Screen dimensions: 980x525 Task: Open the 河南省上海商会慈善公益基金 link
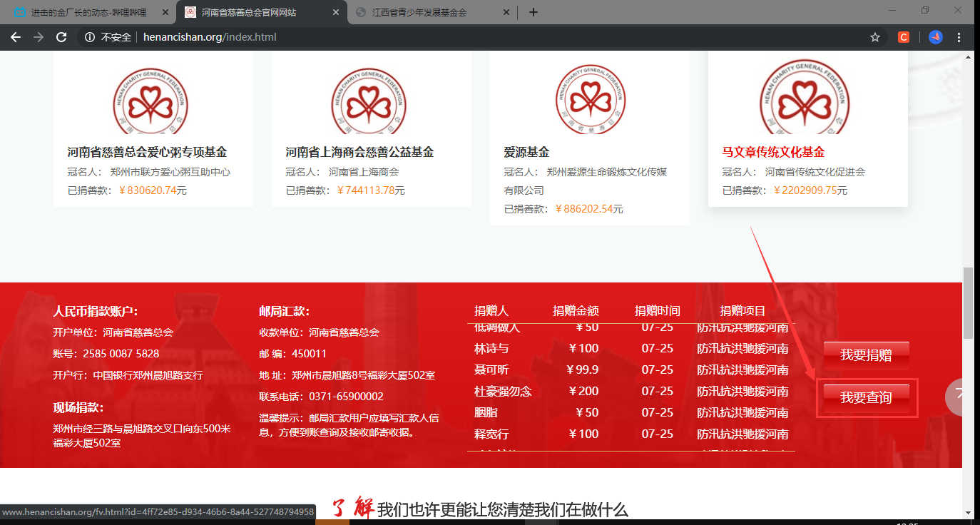[x=359, y=152]
